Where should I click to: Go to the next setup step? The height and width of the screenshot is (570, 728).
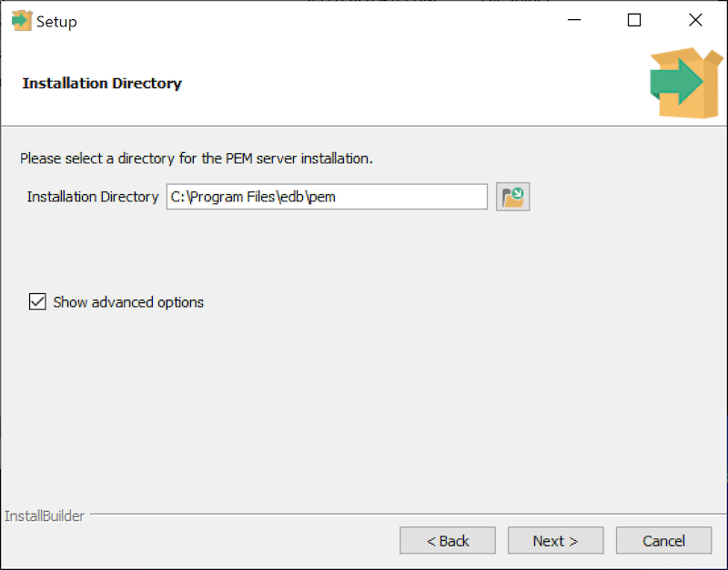click(x=555, y=541)
